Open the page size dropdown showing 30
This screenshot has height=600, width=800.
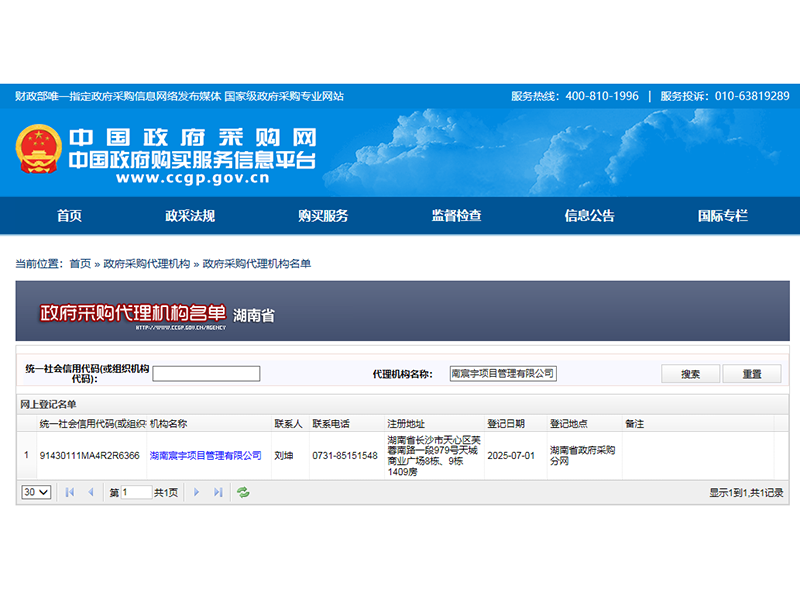(36, 492)
